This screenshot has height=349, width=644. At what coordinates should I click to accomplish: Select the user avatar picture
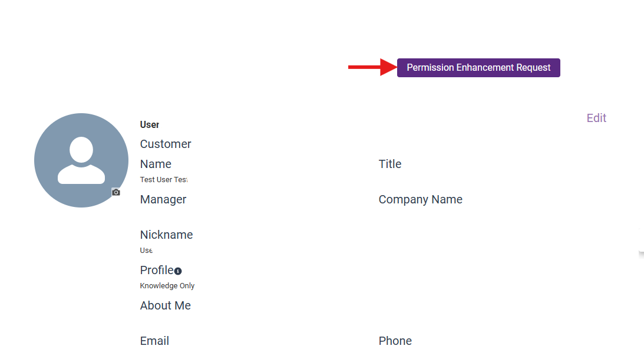coord(81,160)
